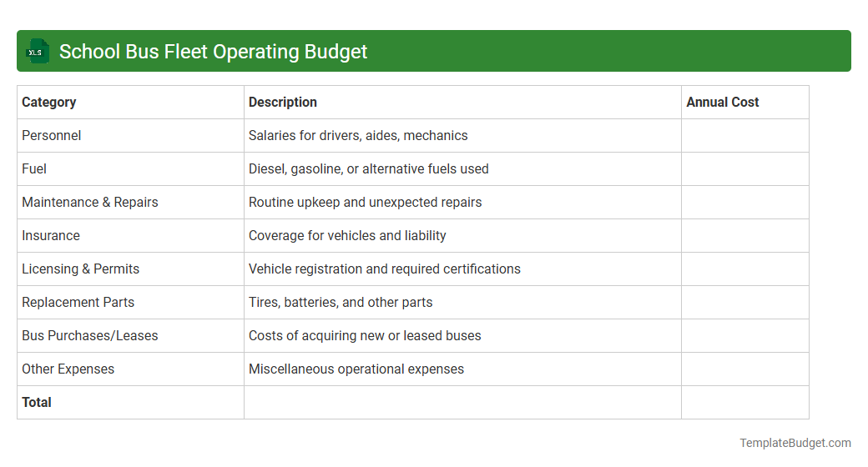This screenshot has height=467, width=868.
Task: Select the Bus Purchases/Leases cell
Action: tap(131, 336)
